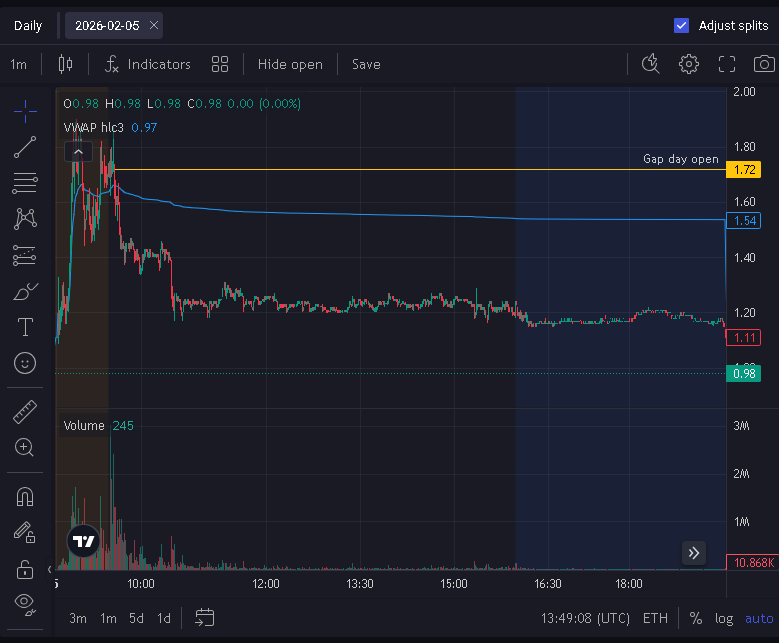The width and height of the screenshot is (779, 643).
Task: Click the 0.98 green price label
Action: pos(744,374)
